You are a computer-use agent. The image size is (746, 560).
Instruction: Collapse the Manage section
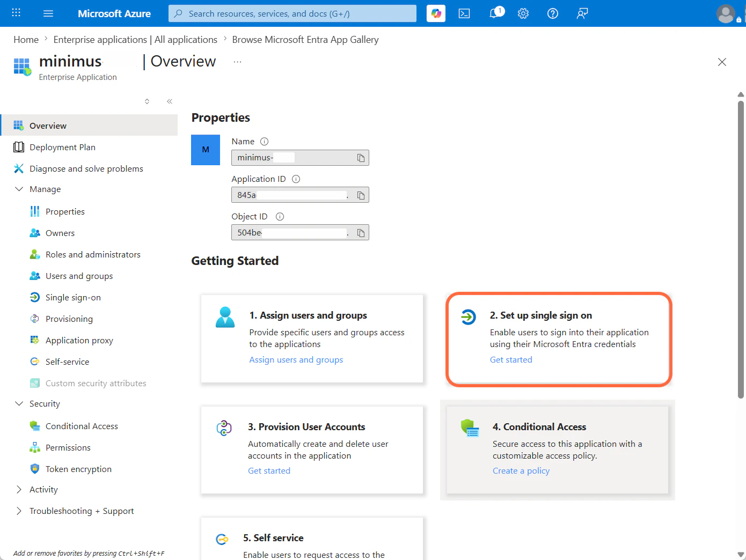[x=19, y=189]
